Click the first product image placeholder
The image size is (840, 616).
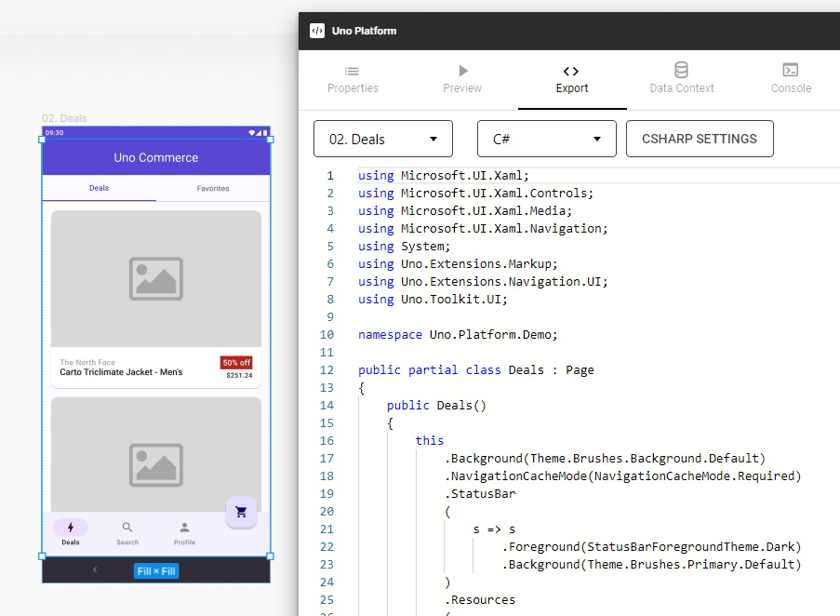pos(155,278)
